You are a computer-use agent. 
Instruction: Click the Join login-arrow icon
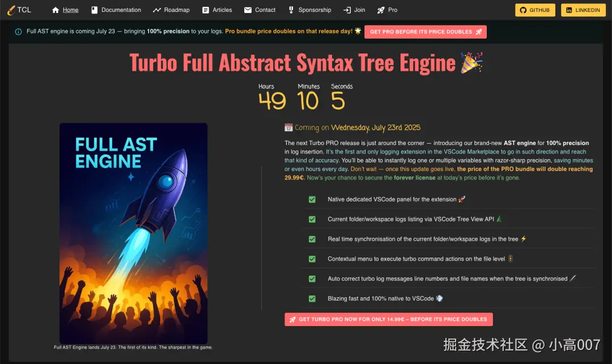point(347,10)
